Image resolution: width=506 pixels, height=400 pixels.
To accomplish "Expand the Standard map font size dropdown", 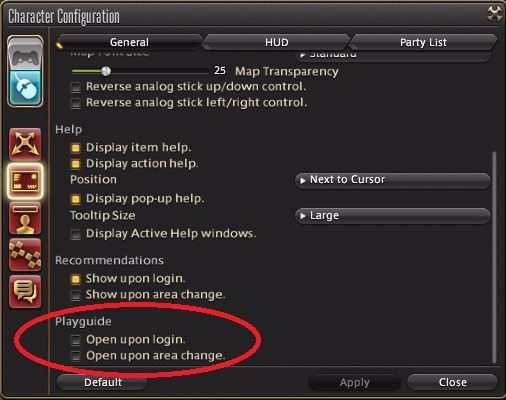I will (393, 55).
